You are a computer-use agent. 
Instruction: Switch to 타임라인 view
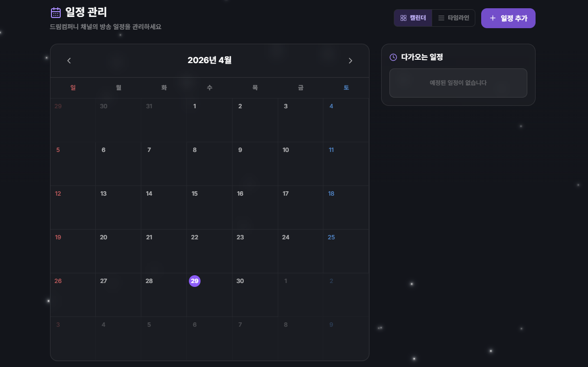coord(454,18)
